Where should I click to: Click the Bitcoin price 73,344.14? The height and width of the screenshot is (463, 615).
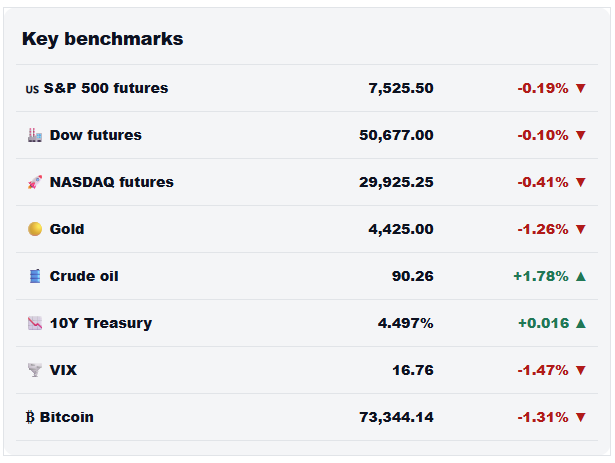397,417
